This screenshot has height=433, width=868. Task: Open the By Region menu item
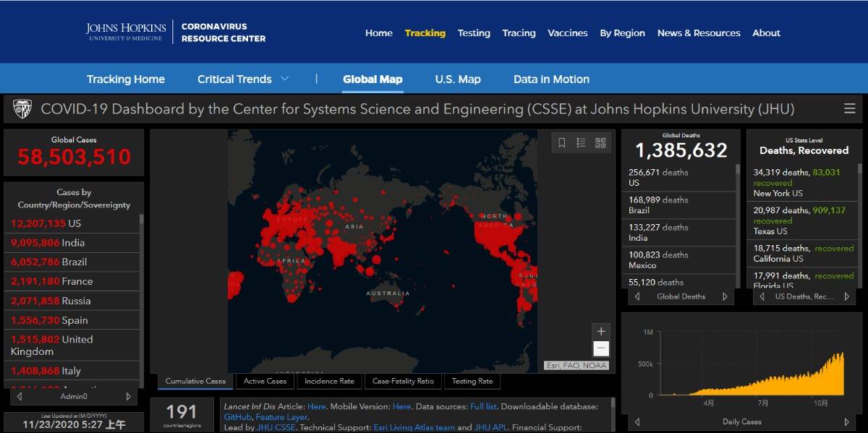[x=623, y=33]
